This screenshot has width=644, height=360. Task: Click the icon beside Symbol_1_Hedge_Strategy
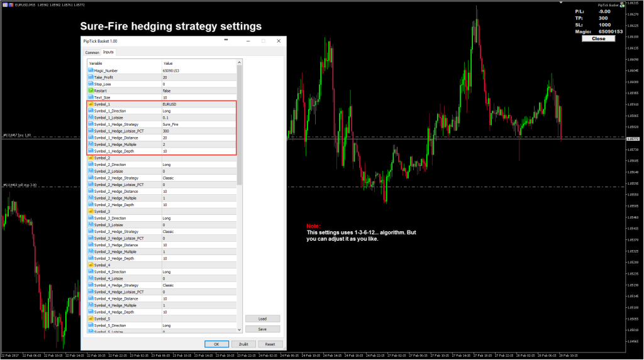(x=91, y=124)
